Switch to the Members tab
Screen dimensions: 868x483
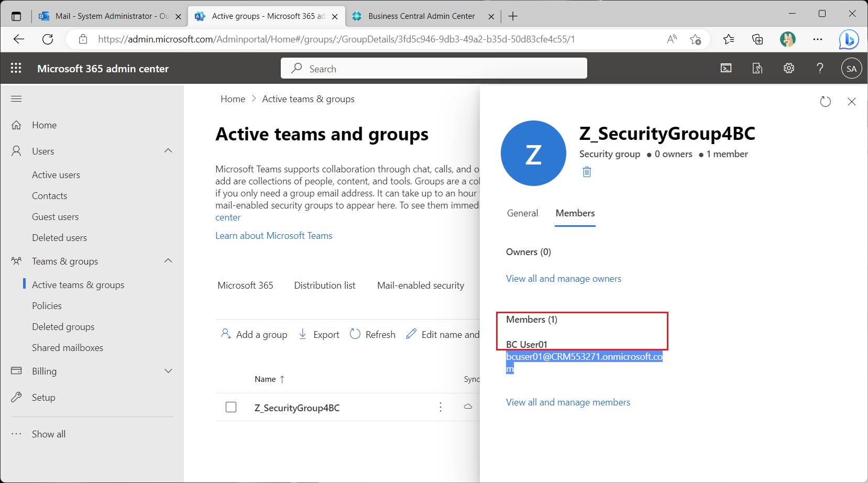[x=575, y=213]
